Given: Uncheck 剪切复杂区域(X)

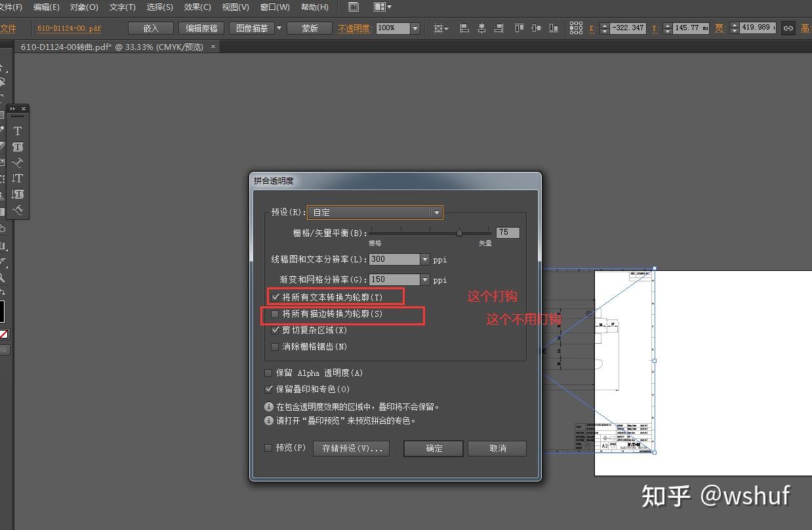Looking at the screenshot, I should coord(275,331).
